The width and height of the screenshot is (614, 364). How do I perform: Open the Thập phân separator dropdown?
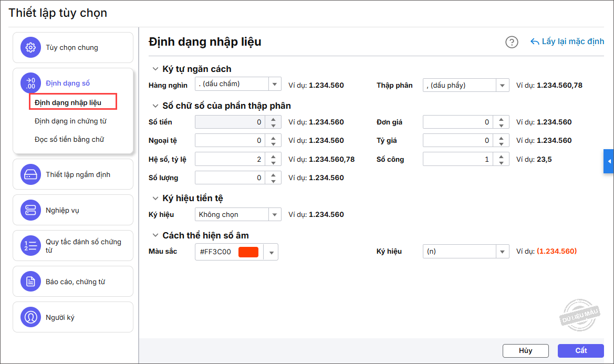[502, 85]
